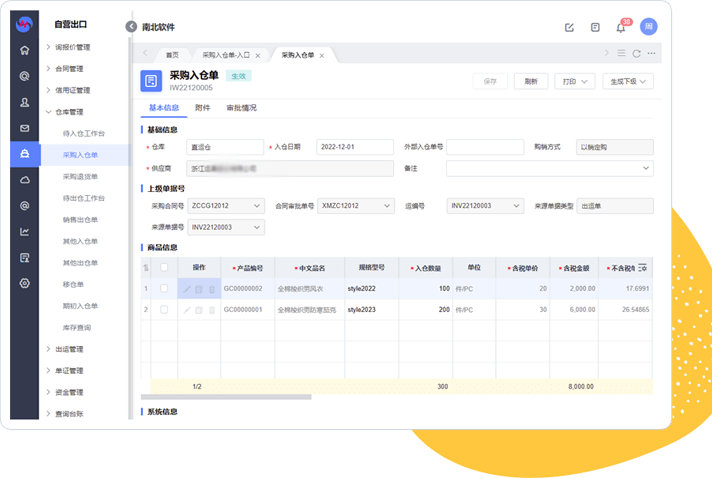Click the delete trash icon in row 2

point(211,310)
